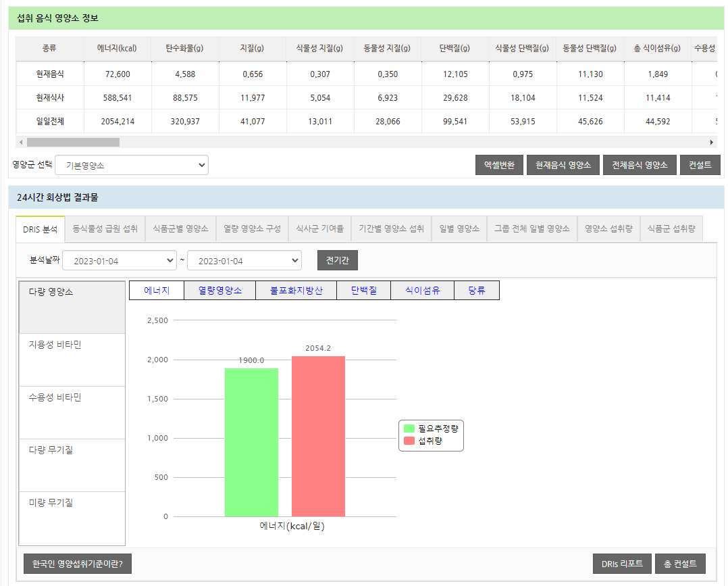
Task: Select the 단백질 chart sub-tab
Action: [x=364, y=291]
